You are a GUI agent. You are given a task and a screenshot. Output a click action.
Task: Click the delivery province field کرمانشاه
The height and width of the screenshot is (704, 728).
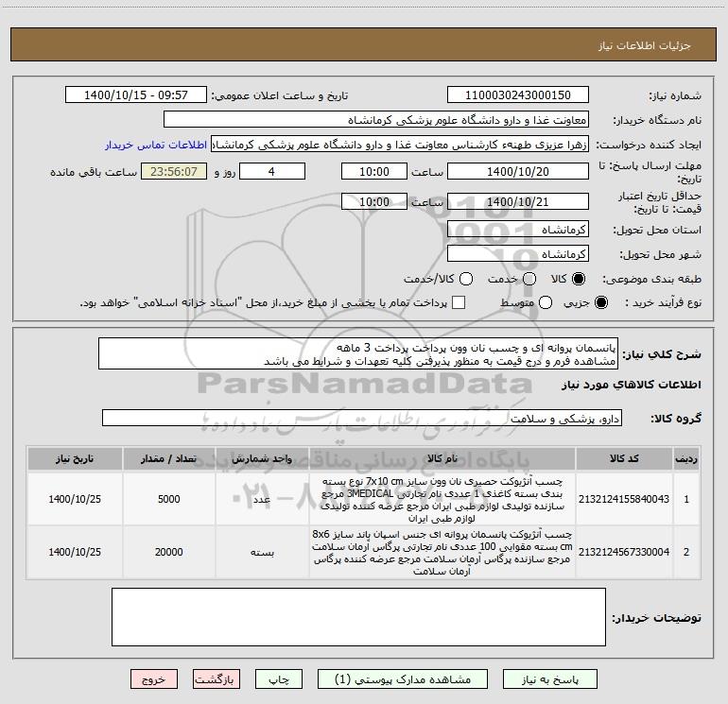click(518, 230)
